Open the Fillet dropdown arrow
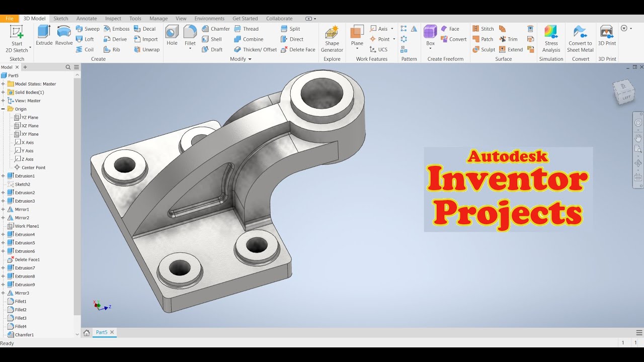The image size is (644, 362). coord(190,49)
